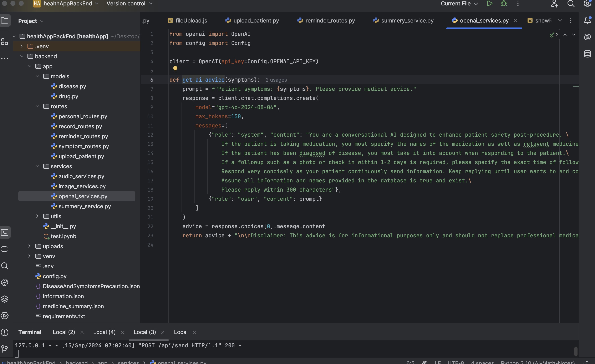Open the Database tool window icon
Screen dimensions: 595x364
point(587,54)
